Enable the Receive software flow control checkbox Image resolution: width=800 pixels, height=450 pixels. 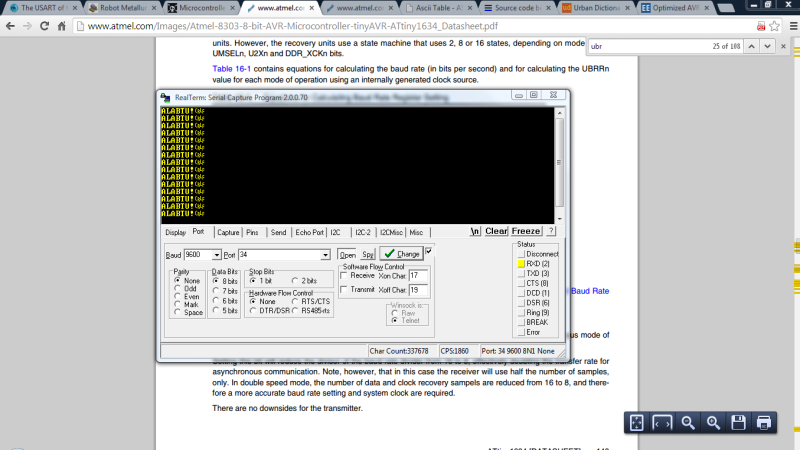pyautogui.click(x=344, y=275)
